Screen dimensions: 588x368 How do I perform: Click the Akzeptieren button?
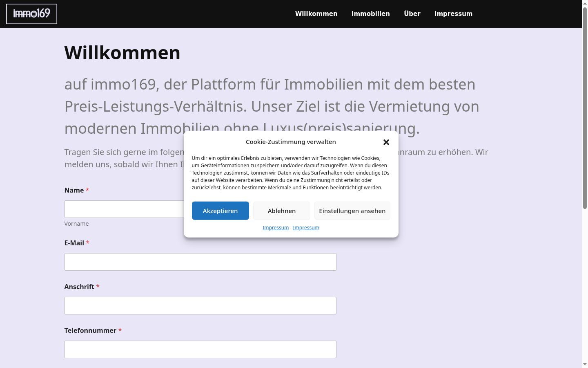(220, 211)
